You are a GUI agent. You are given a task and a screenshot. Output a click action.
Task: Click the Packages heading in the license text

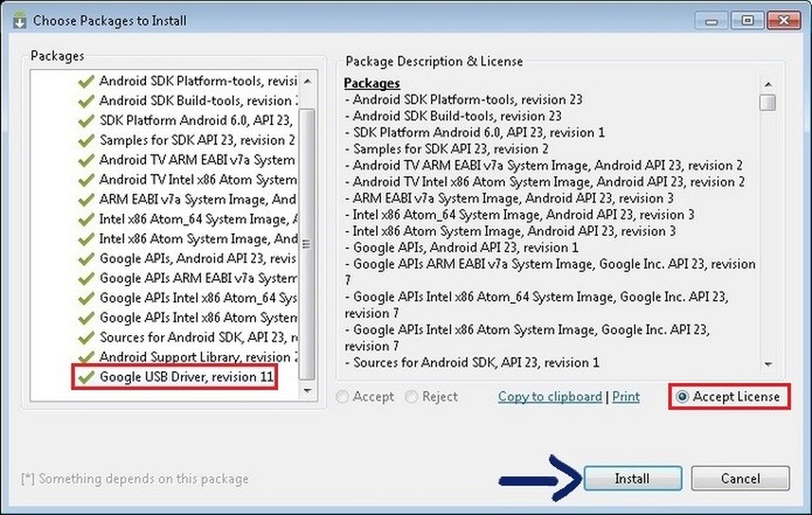tap(372, 83)
